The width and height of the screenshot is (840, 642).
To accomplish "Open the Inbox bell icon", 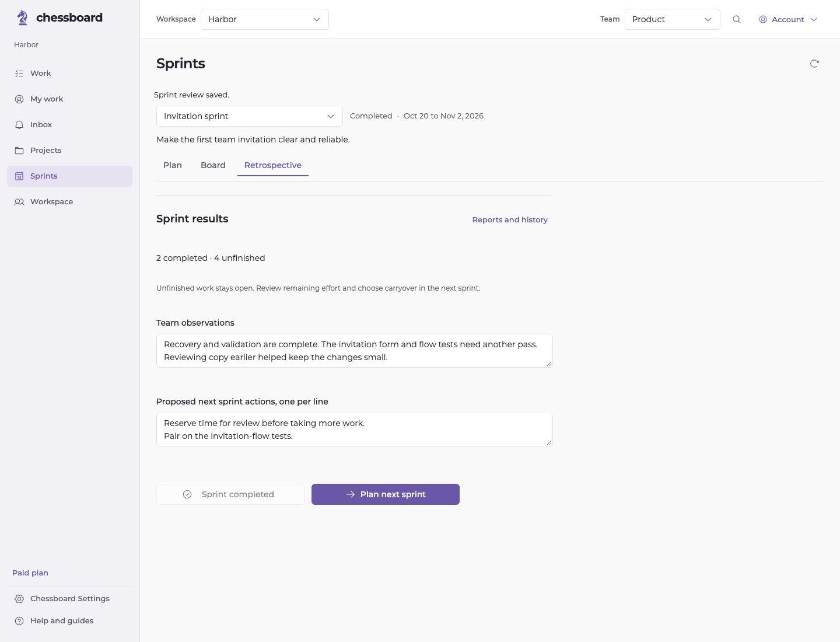I will pos(19,125).
